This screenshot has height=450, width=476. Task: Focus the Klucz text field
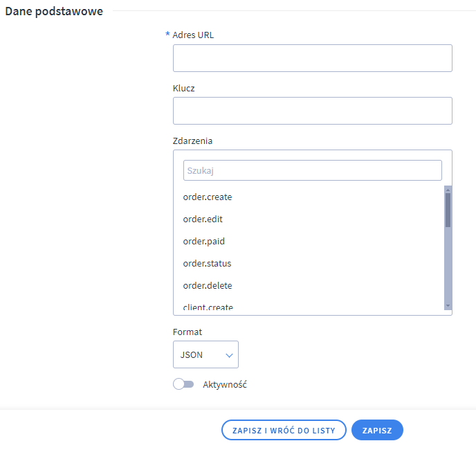[x=312, y=111]
